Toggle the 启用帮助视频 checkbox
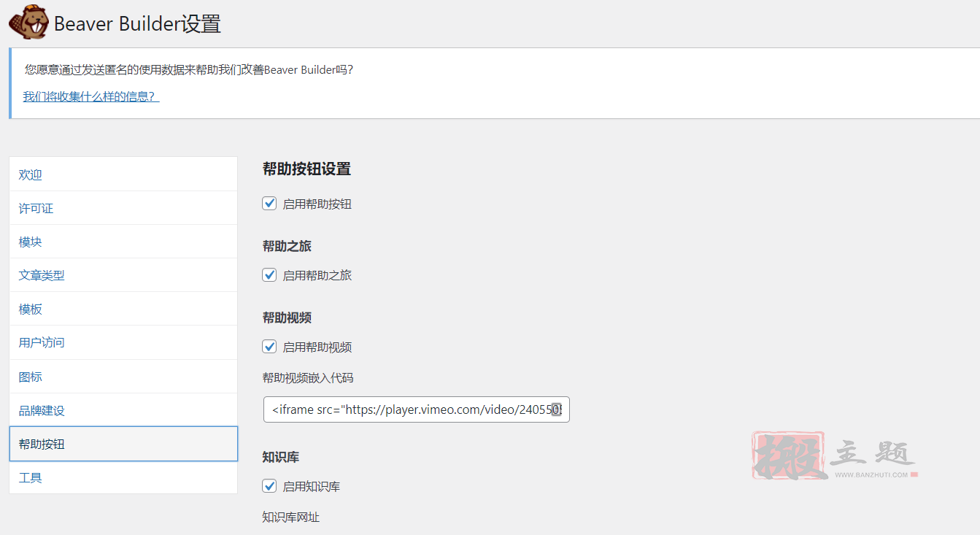Image resolution: width=980 pixels, height=535 pixels. click(x=269, y=347)
